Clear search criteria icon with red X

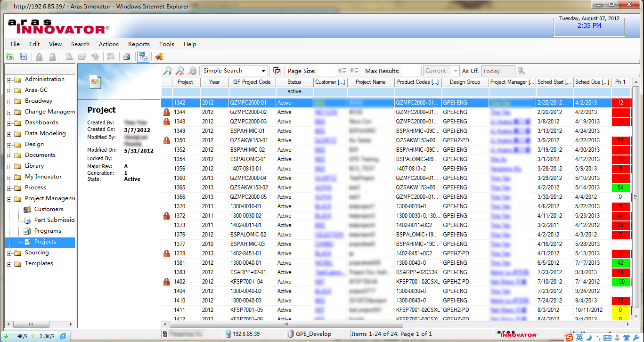179,71
